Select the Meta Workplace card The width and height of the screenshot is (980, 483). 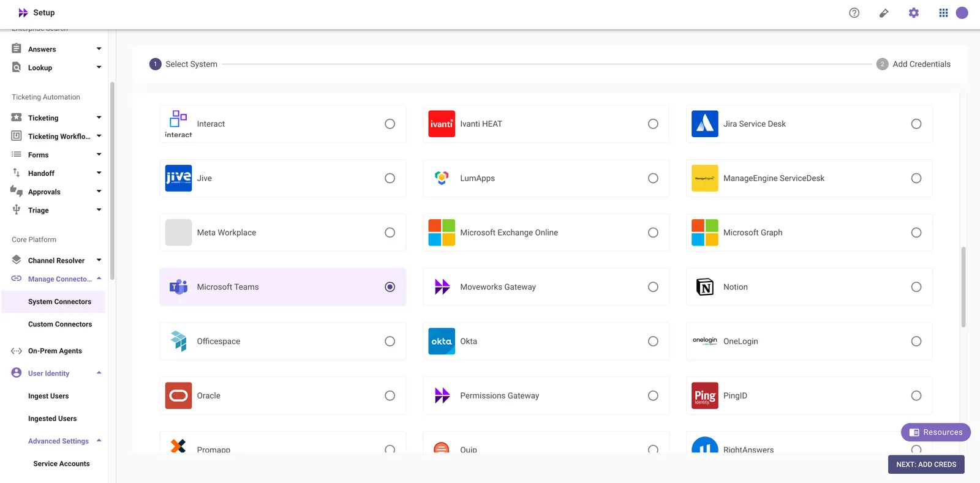coord(283,233)
